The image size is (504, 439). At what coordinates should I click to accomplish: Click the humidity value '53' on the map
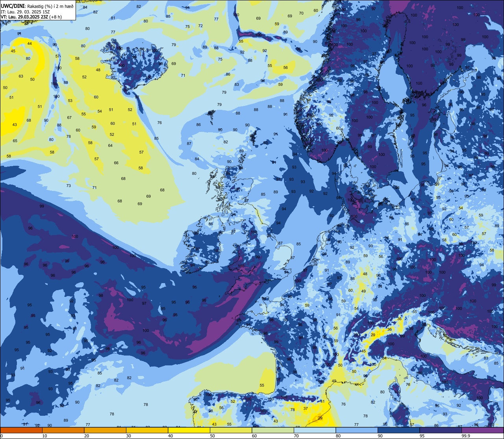click(x=70, y=100)
